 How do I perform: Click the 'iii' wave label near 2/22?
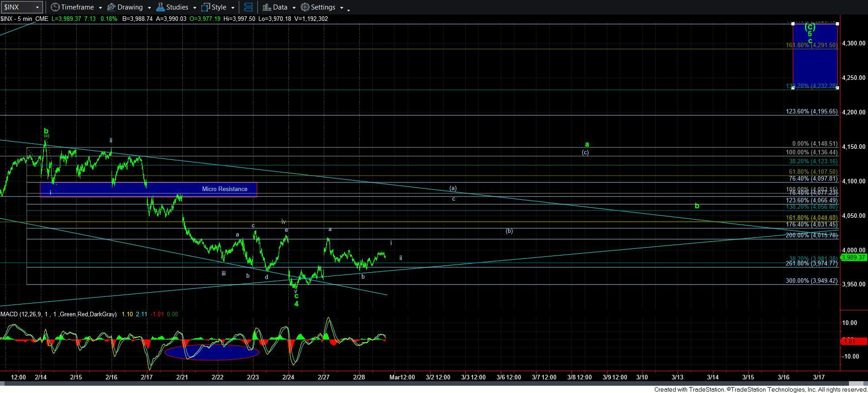pyautogui.click(x=224, y=274)
